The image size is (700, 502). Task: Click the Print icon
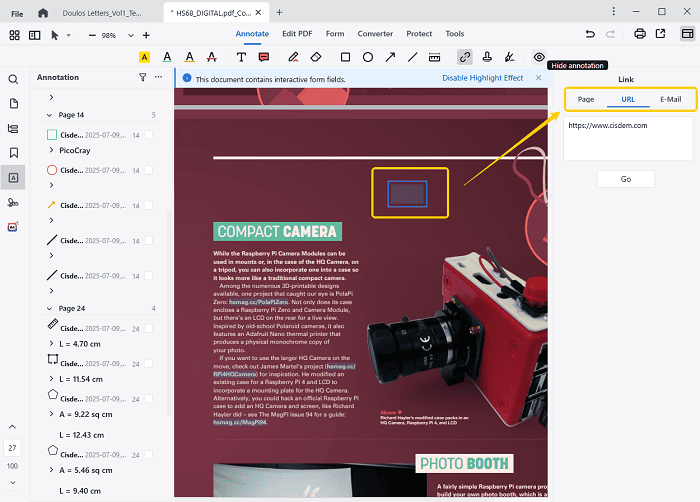pos(639,34)
